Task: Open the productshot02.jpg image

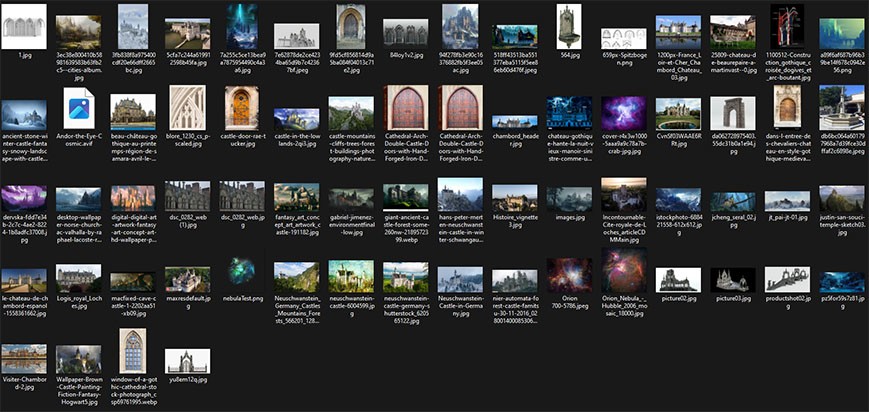Action: click(787, 279)
